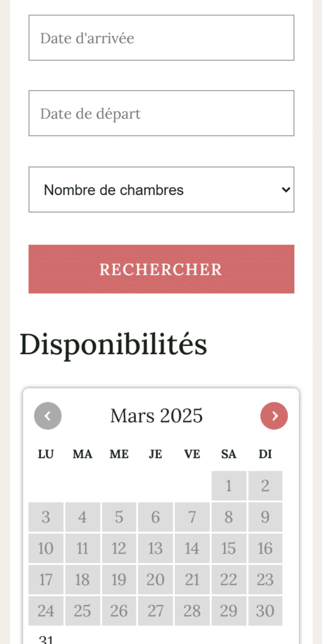The height and width of the screenshot is (644, 322).
Task: Go to previous month with left arrow
Action: 48,416
